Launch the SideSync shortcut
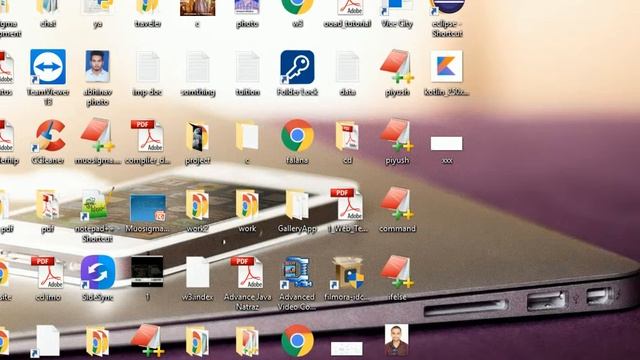The height and width of the screenshot is (360, 640). pos(98,272)
